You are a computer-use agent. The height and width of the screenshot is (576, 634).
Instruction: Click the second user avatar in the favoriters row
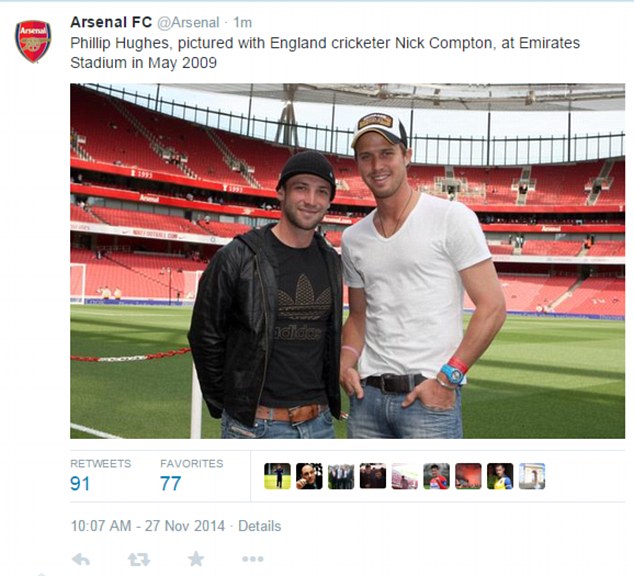(309, 476)
